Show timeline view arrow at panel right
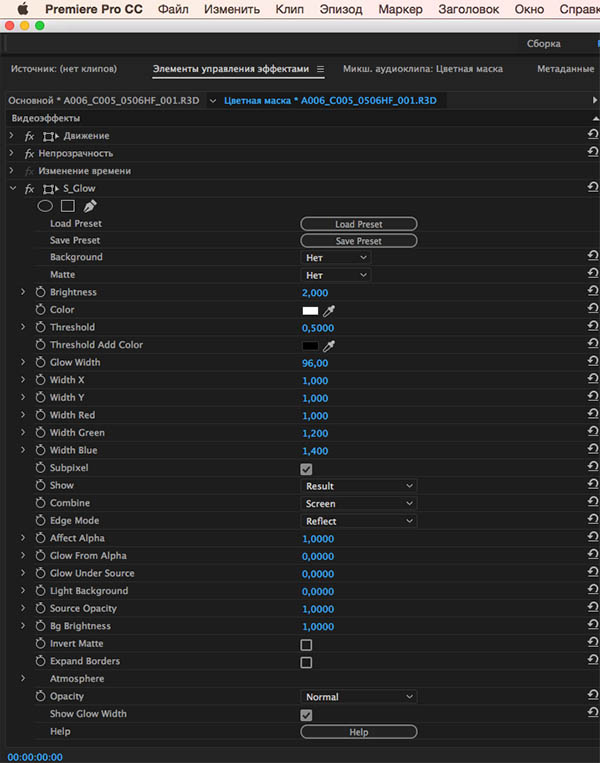600x763 pixels. 595,100
